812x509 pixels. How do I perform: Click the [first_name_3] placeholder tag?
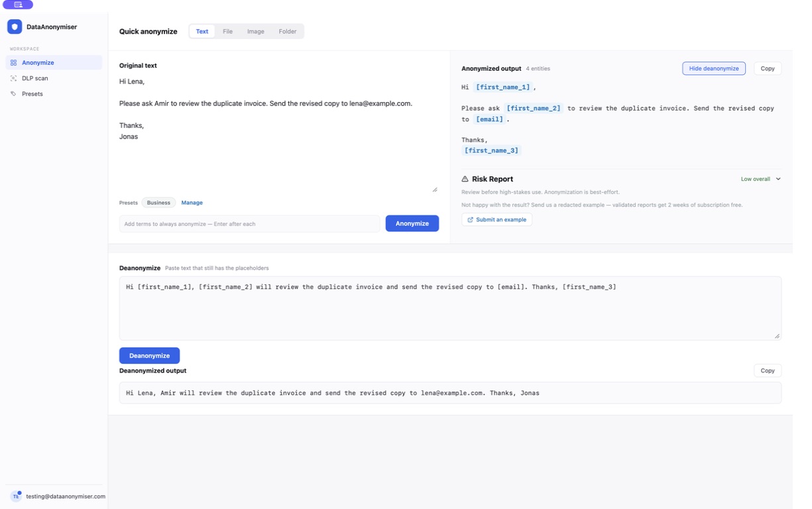(491, 150)
